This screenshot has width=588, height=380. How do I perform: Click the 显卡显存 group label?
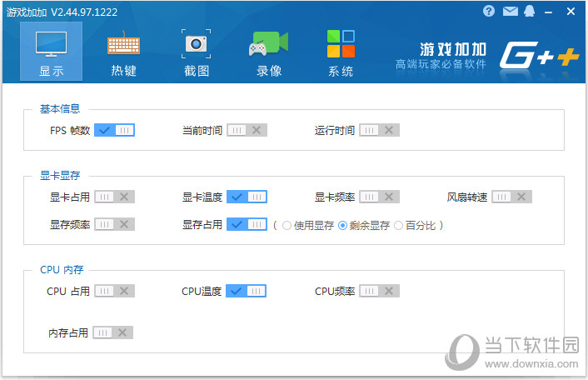(60, 175)
